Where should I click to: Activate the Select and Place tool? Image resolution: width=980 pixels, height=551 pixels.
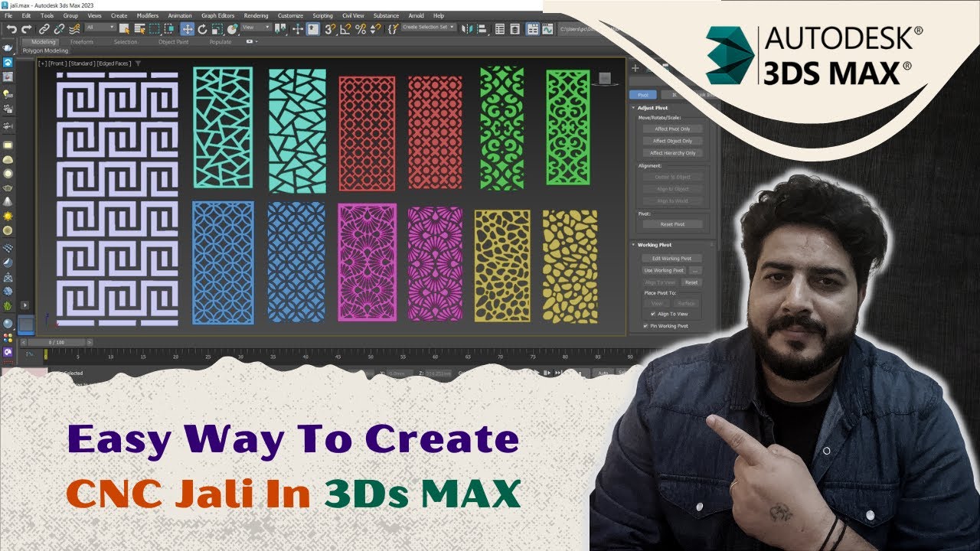tap(232, 29)
